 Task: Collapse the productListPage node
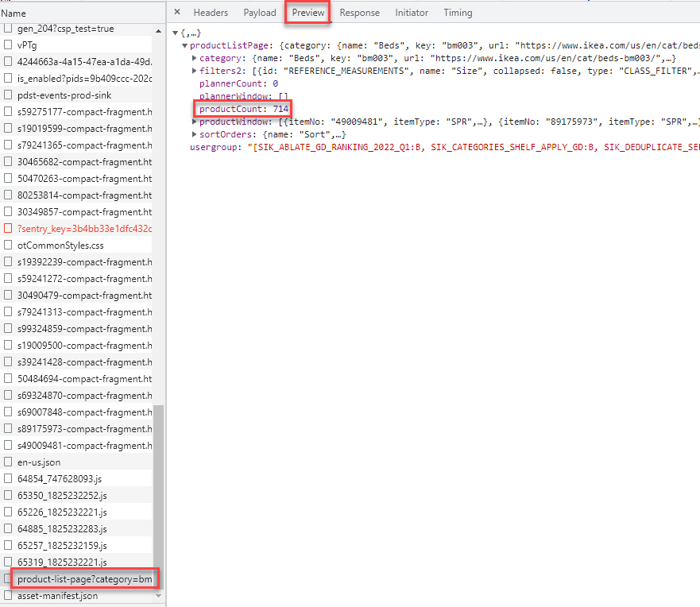[x=185, y=45]
